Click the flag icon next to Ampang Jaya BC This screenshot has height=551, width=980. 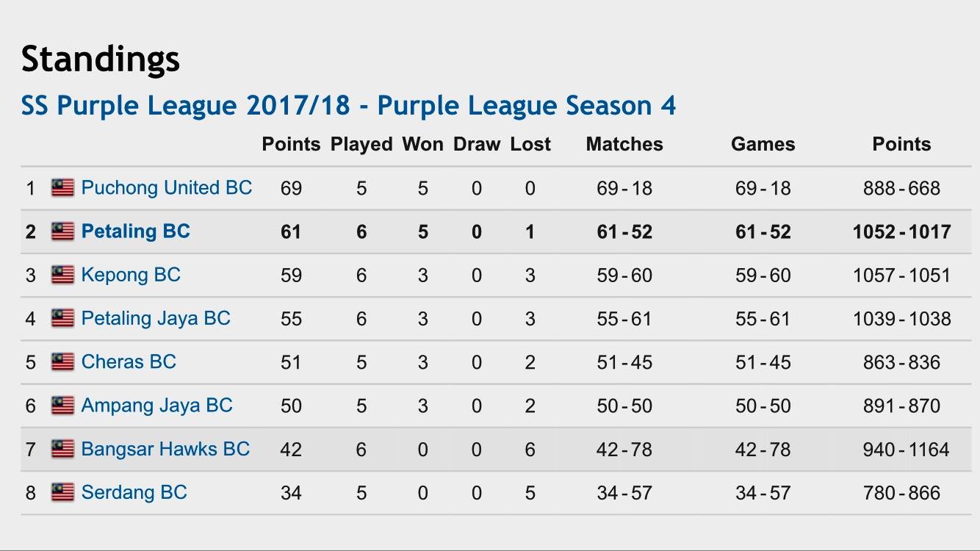pos(62,405)
